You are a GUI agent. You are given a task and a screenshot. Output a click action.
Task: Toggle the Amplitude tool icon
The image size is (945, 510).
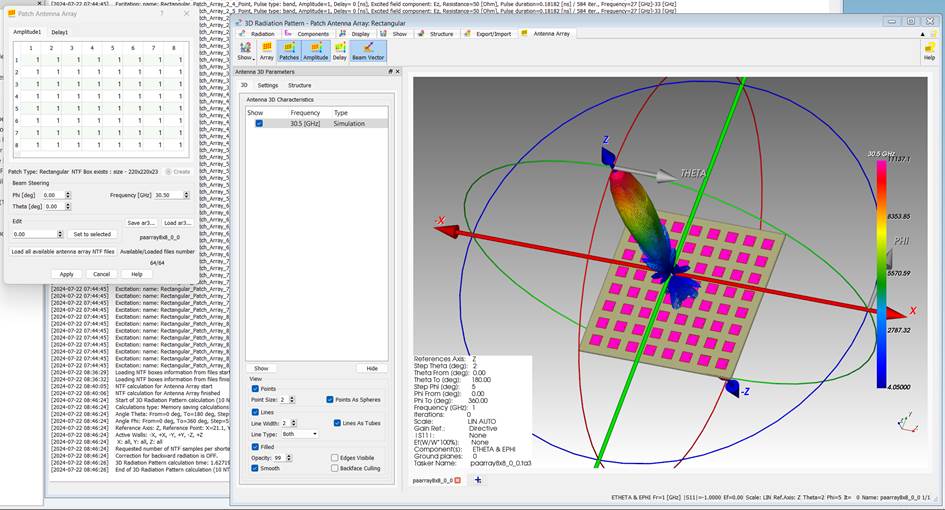pyautogui.click(x=315, y=51)
